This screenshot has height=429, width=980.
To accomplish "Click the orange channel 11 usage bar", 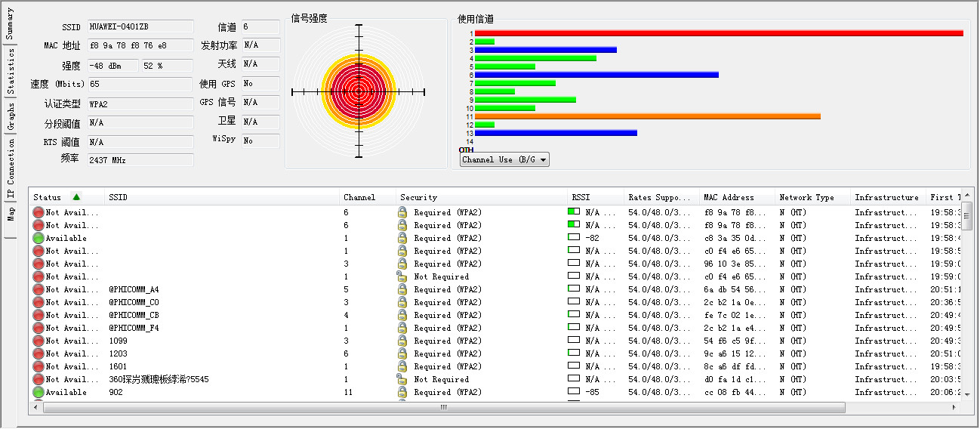I will point(648,116).
